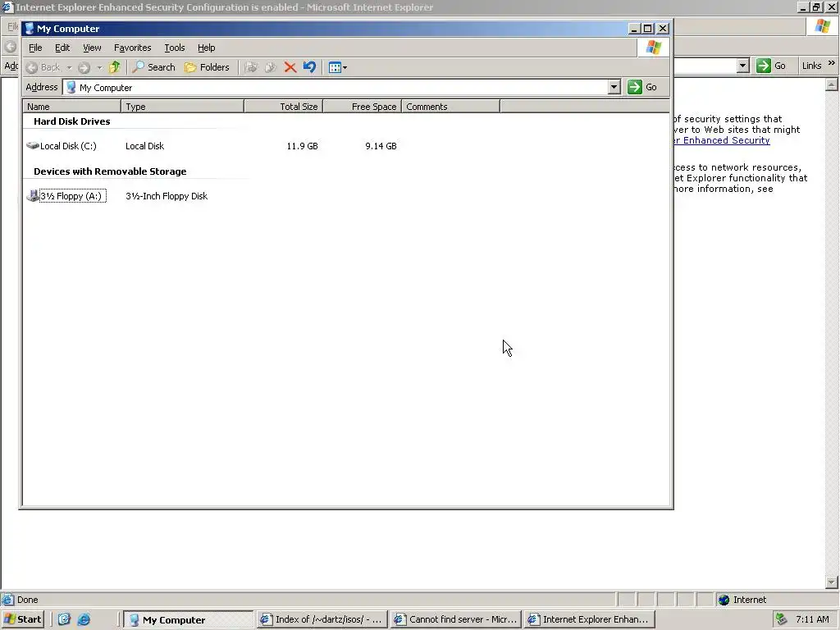This screenshot has width=840, height=630.
Task: Sort by Free Space column header
Action: point(362,107)
